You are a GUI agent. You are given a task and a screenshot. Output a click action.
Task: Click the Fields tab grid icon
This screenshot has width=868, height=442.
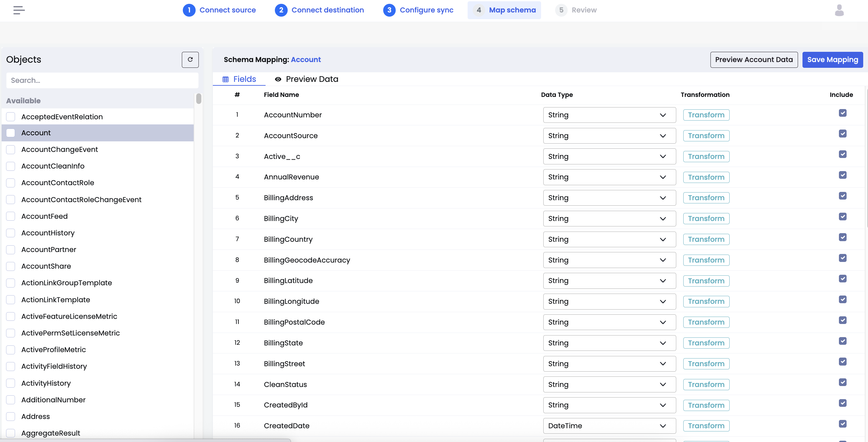point(225,79)
